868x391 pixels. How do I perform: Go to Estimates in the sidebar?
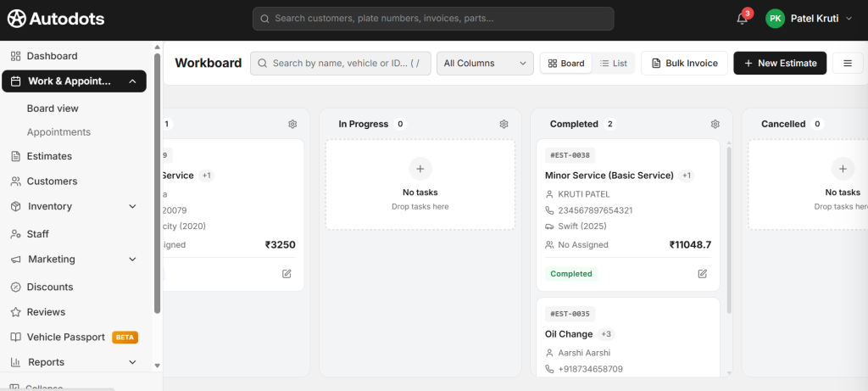click(x=49, y=156)
